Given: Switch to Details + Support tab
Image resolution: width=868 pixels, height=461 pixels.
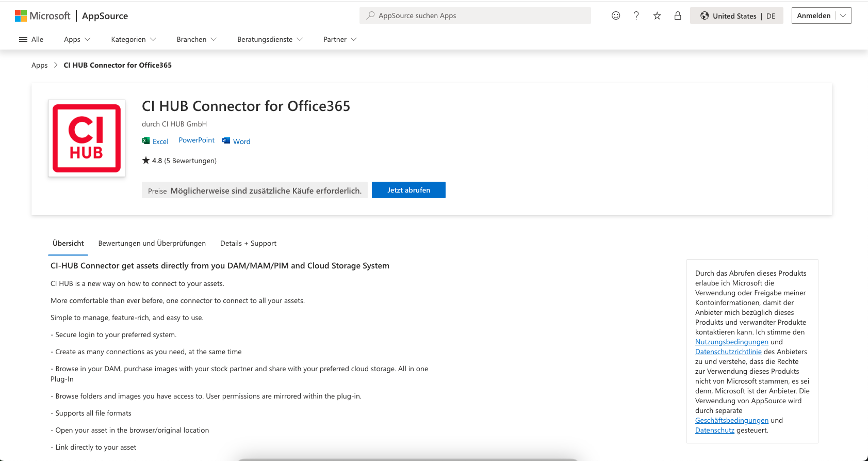Looking at the screenshot, I should click(248, 243).
